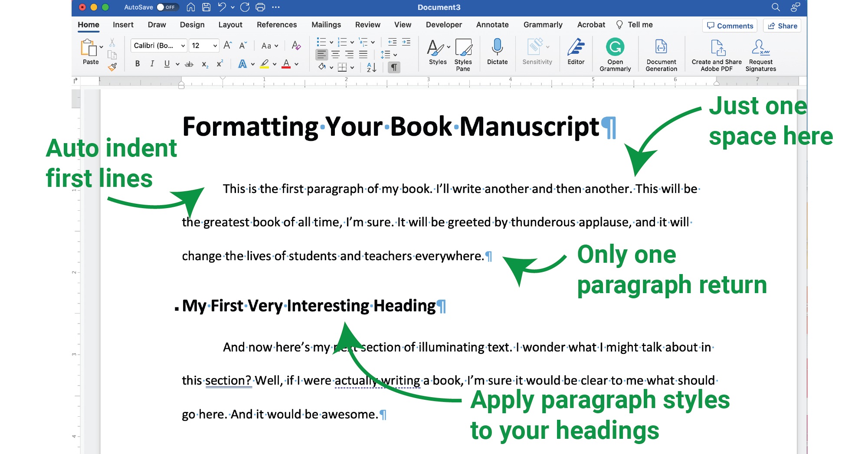The height and width of the screenshot is (454, 868).
Task: Open the References tab
Action: 277,25
